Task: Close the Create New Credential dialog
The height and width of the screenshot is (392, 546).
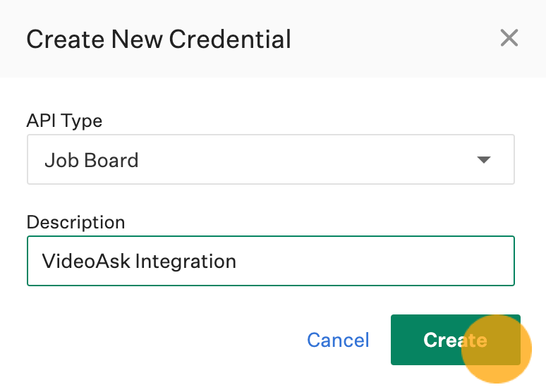Action: coord(509,37)
